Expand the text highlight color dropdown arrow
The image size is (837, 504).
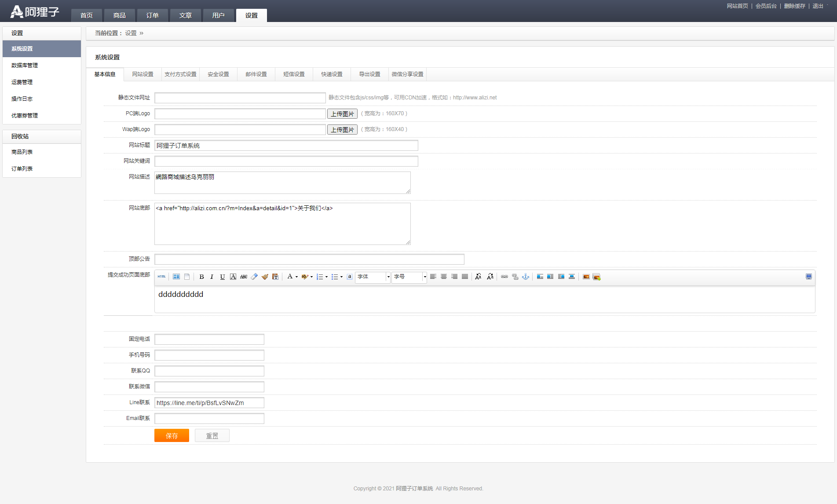point(311,277)
